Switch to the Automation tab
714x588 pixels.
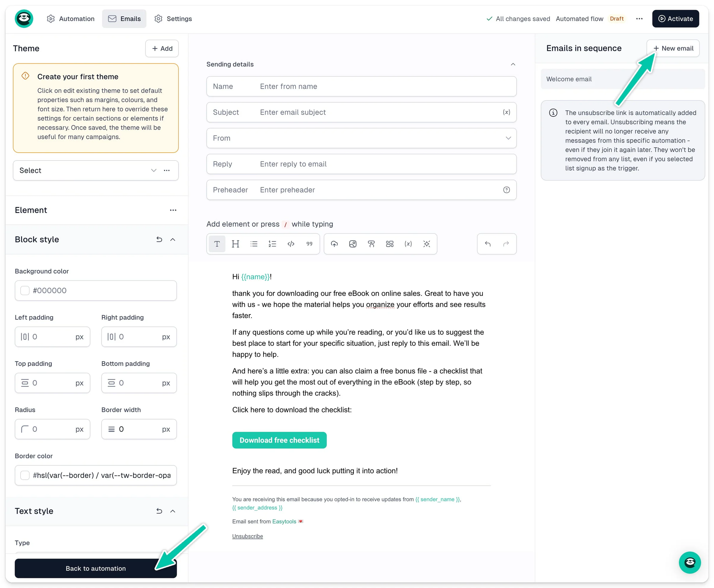coord(71,19)
